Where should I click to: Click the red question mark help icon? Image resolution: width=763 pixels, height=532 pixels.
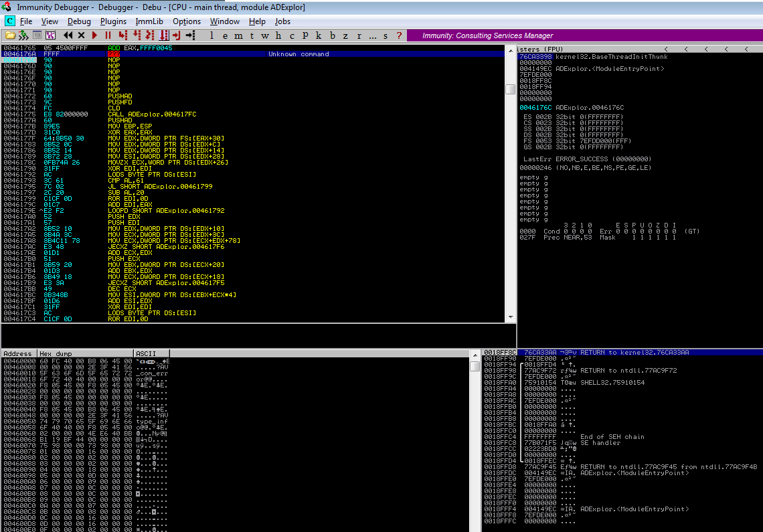pyautogui.click(x=400, y=35)
